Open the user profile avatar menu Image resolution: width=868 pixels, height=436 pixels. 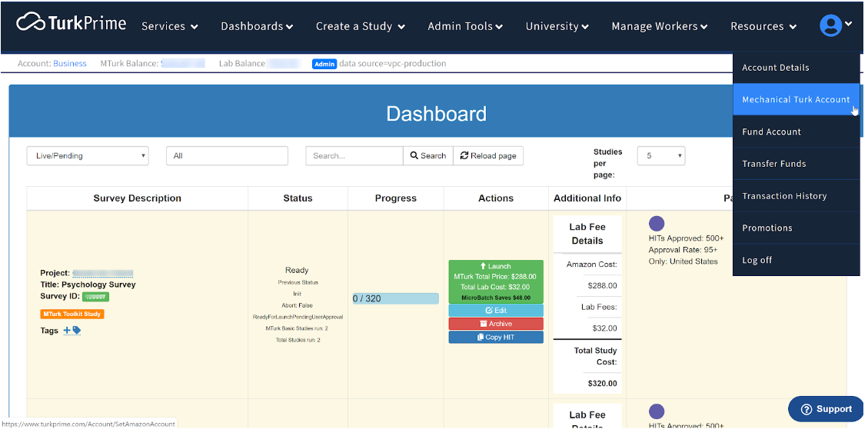834,25
